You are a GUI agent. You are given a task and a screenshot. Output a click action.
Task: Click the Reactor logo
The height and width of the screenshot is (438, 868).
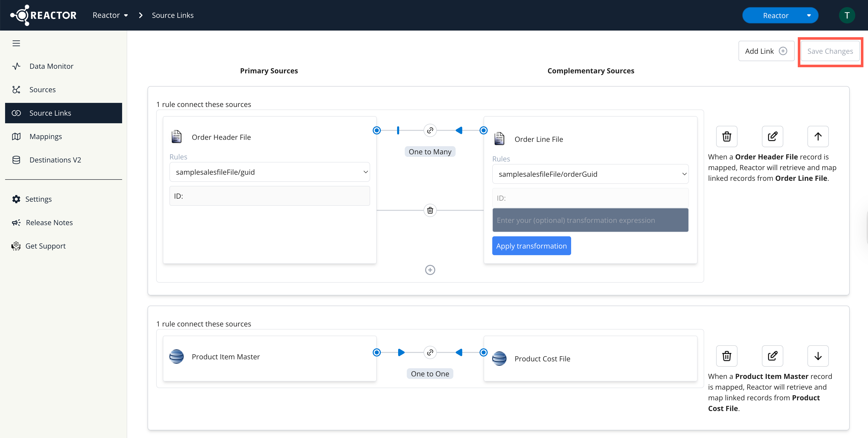(x=44, y=15)
